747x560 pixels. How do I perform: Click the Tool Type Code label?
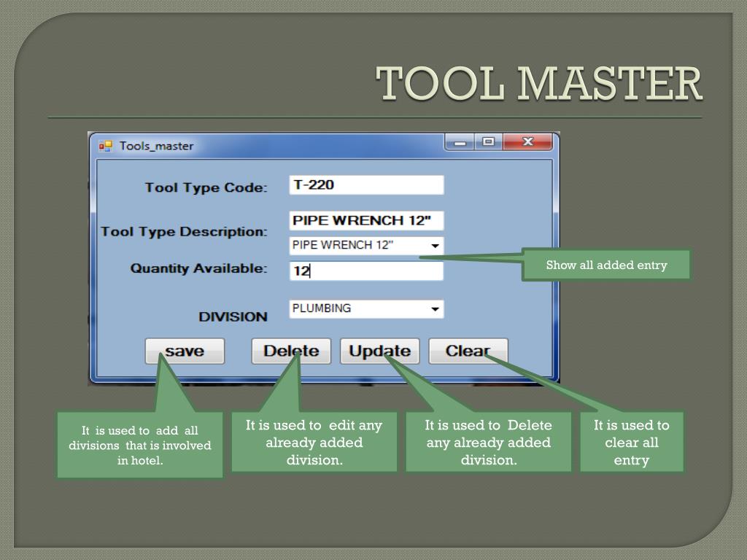[x=206, y=187]
